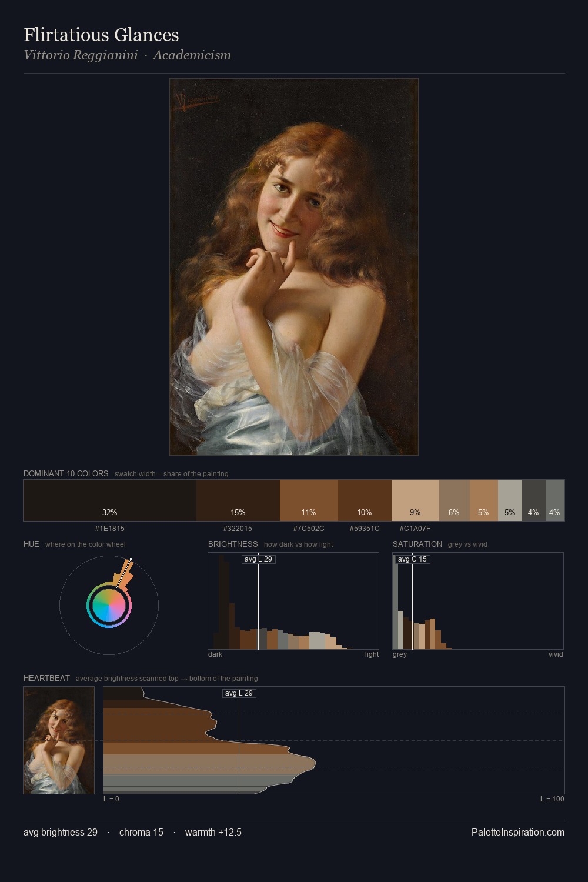
Task: Click the 'vivid' axis label
Action: (556, 654)
